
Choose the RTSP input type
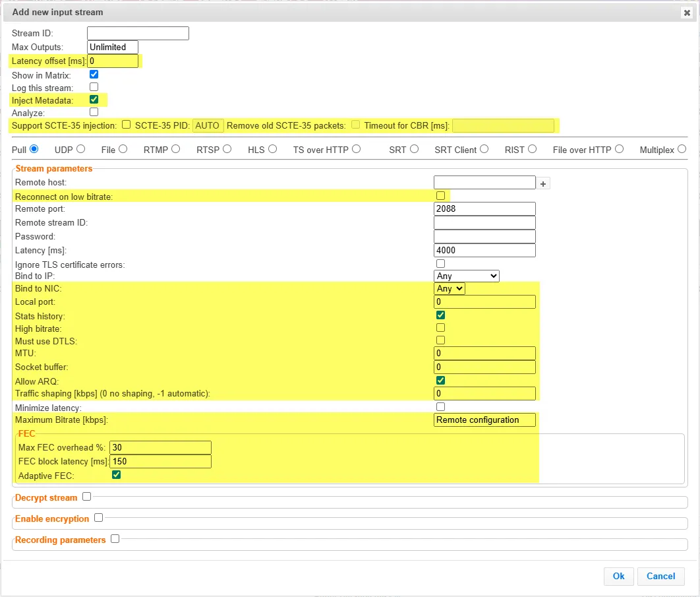(x=227, y=149)
